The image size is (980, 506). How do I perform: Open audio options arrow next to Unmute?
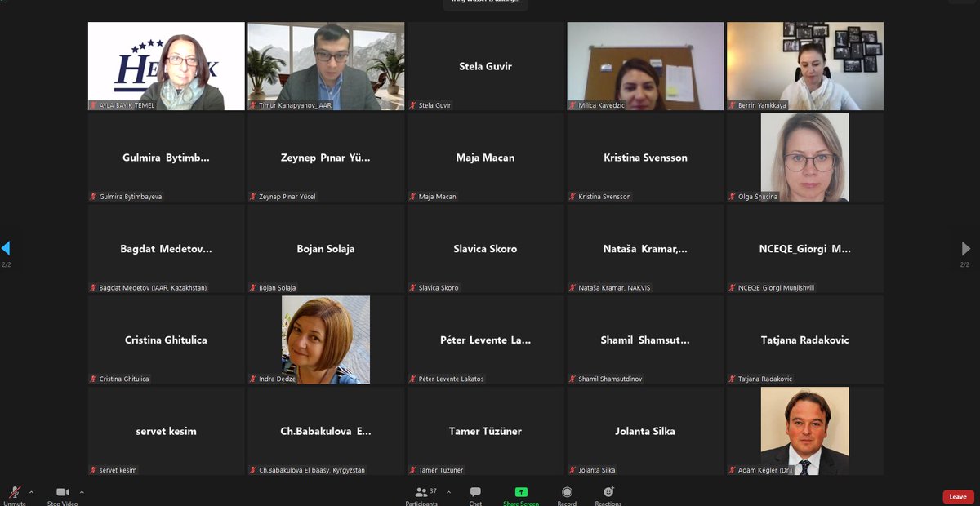(32, 492)
